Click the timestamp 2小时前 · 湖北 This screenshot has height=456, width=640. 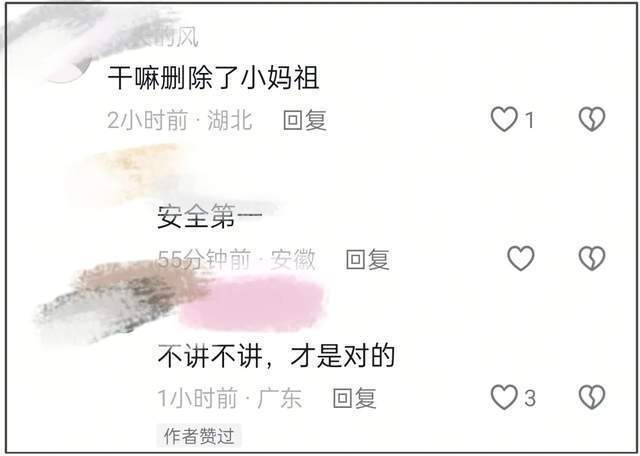180,120
